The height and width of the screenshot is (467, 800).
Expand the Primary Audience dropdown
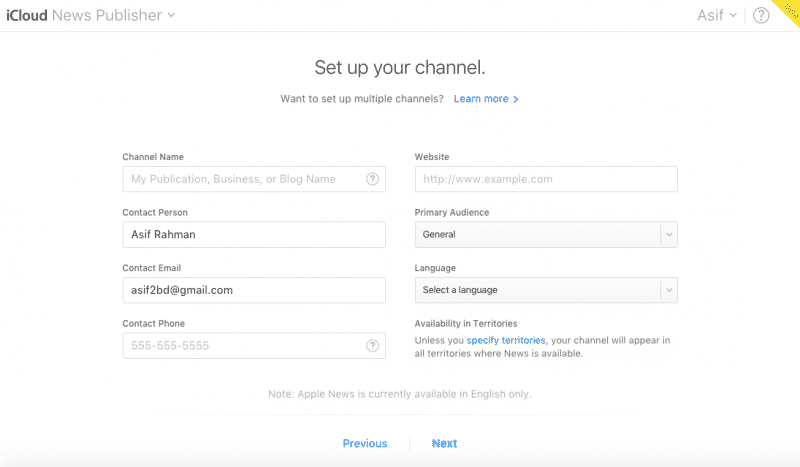(546, 235)
